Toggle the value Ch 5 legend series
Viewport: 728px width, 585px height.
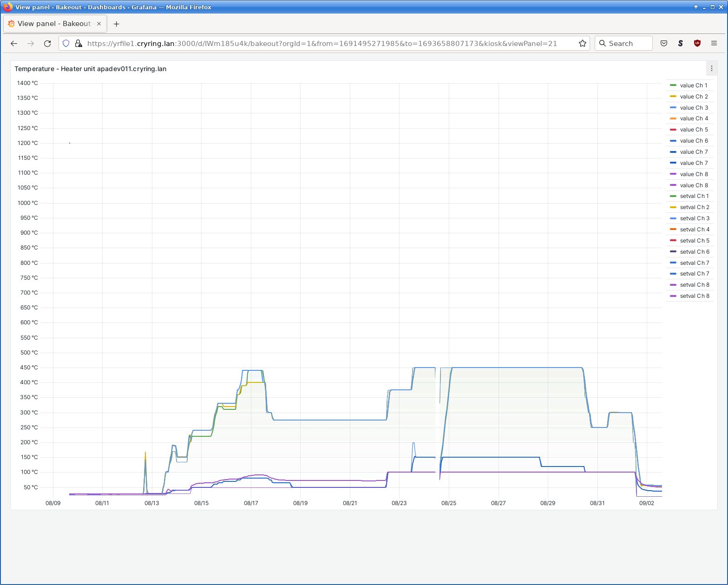[694, 130]
